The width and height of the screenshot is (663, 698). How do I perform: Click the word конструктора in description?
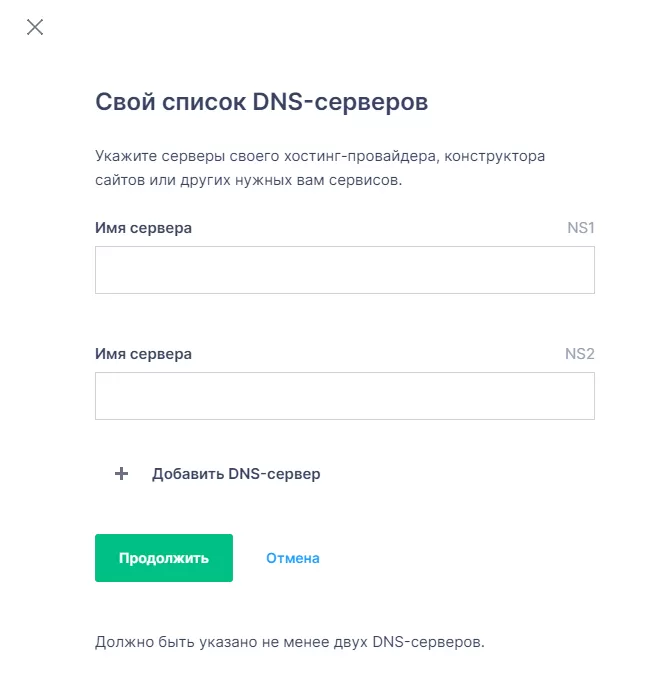(495, 156)
